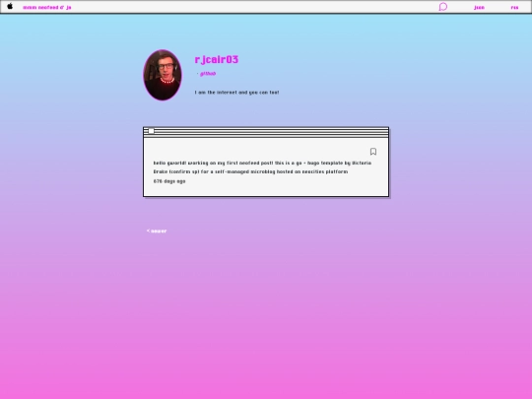
Task: Click the oval profile photo
Action: (x=163, y=75)
